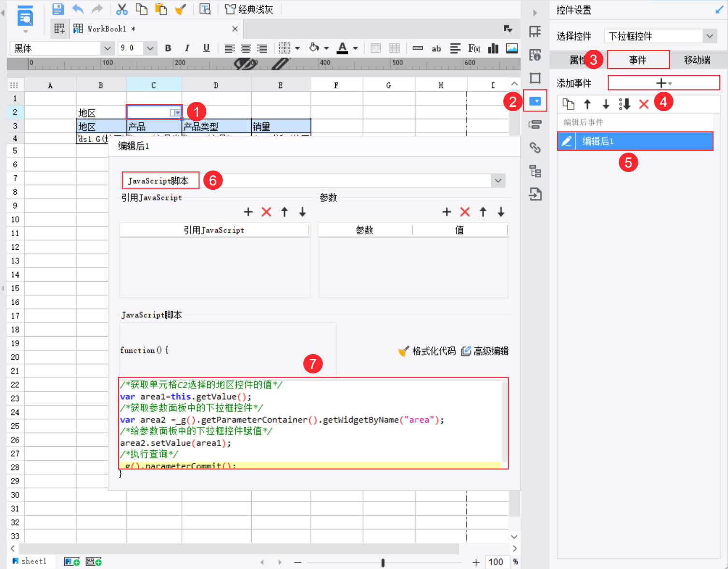728x569 pixels.
Task: Copy the selected event in the event list
Action: [569, 104]
